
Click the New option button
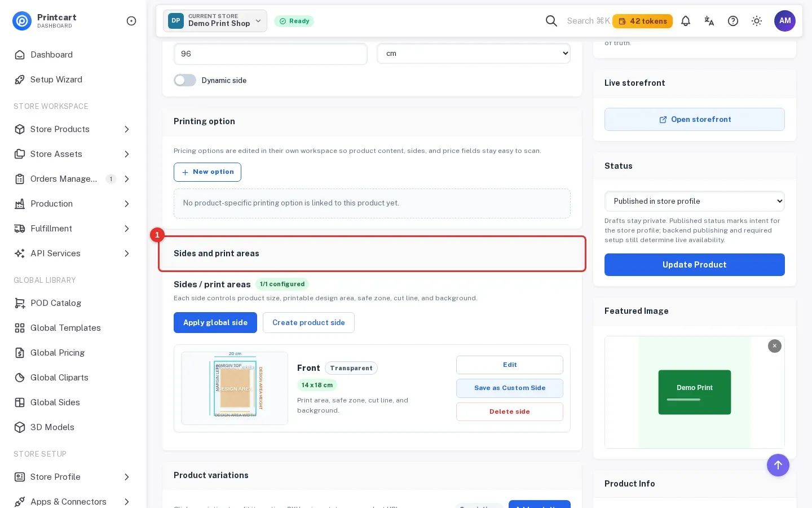click(x=208, y=172)
